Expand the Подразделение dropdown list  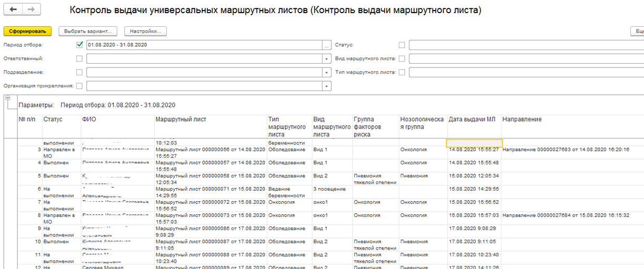(x=327, y=73)
